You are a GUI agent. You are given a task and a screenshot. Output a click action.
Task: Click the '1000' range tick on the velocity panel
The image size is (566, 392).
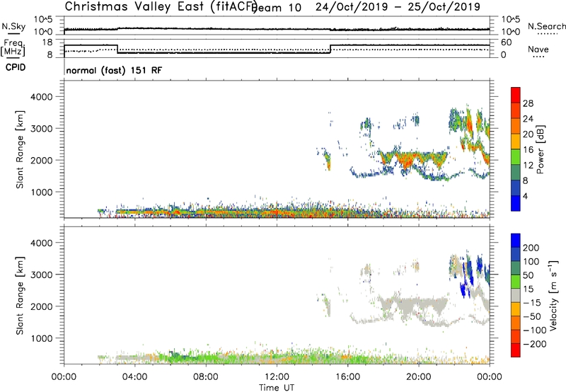(x=41, y=338)
